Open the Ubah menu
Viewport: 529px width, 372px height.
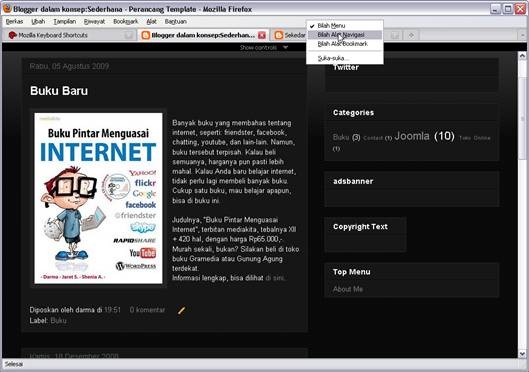[38, 22]
